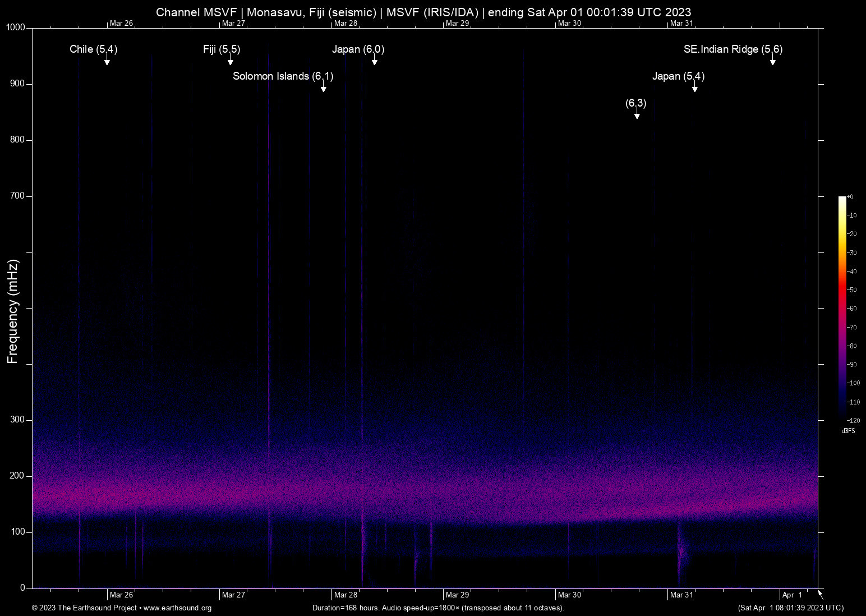Click the -120 value on the color scale
The image size is (866, 616).
point(853,420)
